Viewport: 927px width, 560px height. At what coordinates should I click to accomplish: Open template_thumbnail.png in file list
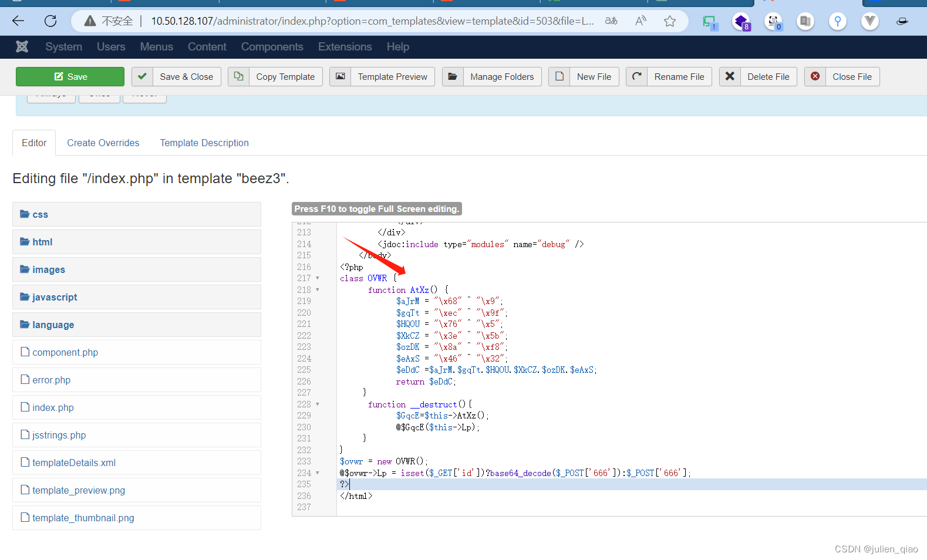tap(137, 518)
